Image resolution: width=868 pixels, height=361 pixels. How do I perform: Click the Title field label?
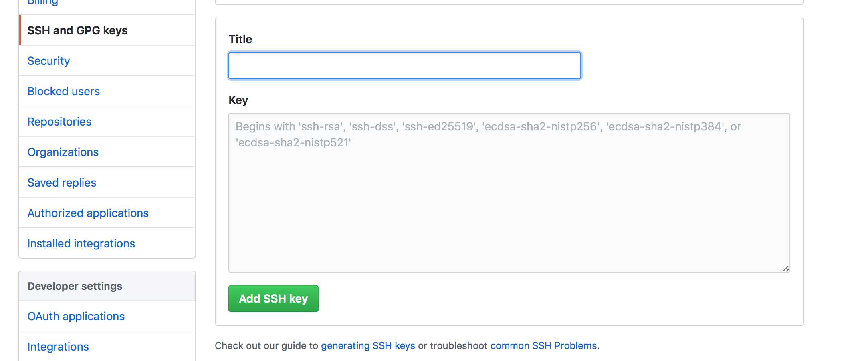point(240,39)
